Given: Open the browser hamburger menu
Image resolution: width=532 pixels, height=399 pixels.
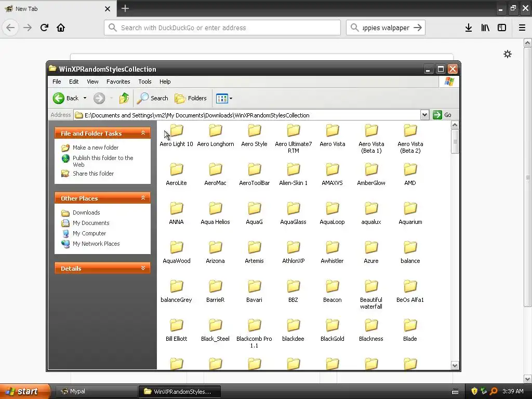Looking at the screenshot, I should [x=522, y=28].
